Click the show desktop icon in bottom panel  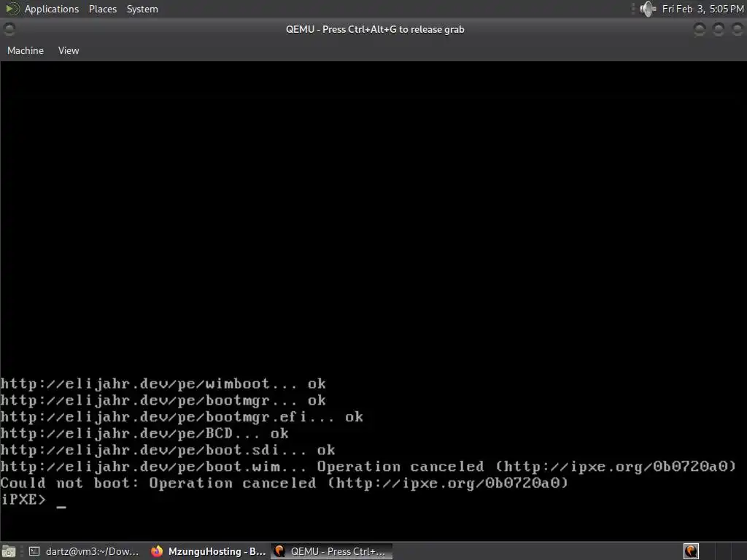click(x=9, y=551)
